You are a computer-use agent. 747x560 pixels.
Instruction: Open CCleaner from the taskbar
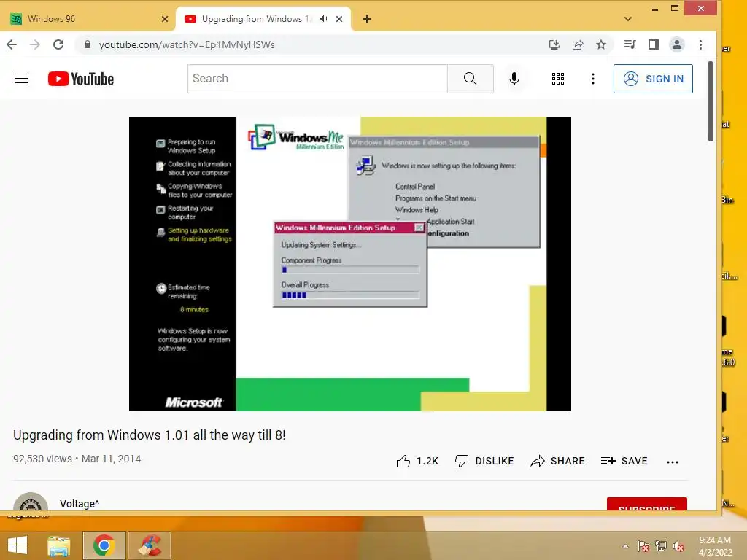click(150, 545)
